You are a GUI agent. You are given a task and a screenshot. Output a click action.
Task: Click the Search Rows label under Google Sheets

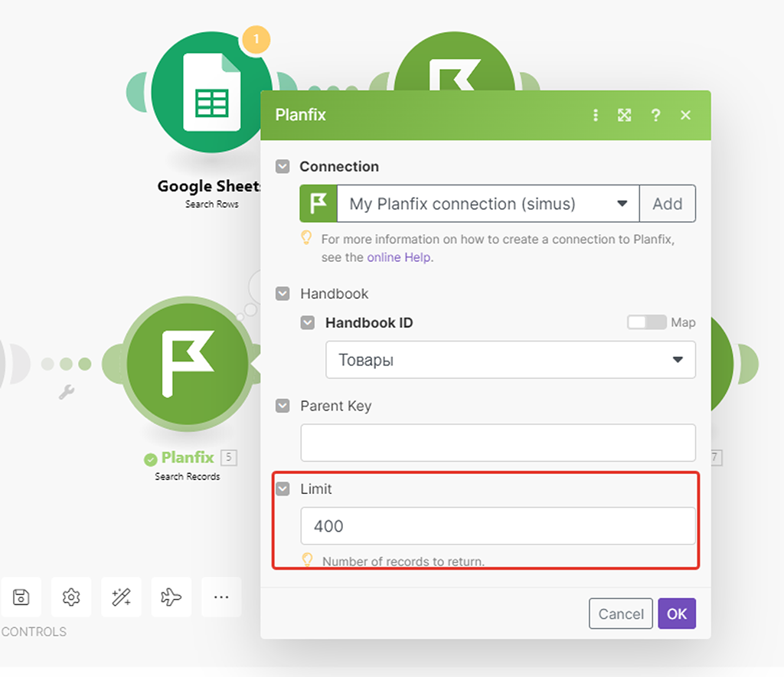[x=211, y=204]
